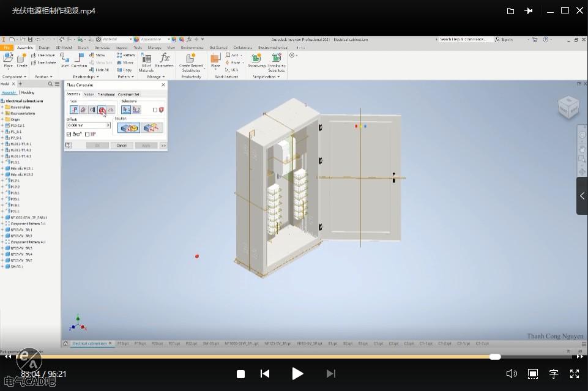This screenshot has width=588, height=391.
Task: Switch to the Motion tab
Action: click(x=89, y=94)
